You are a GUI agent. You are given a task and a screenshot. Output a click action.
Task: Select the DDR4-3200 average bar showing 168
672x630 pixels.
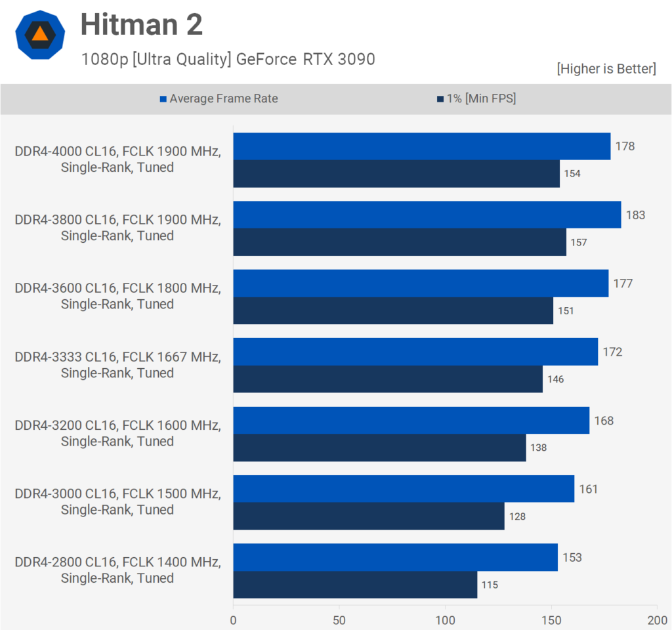411,421
